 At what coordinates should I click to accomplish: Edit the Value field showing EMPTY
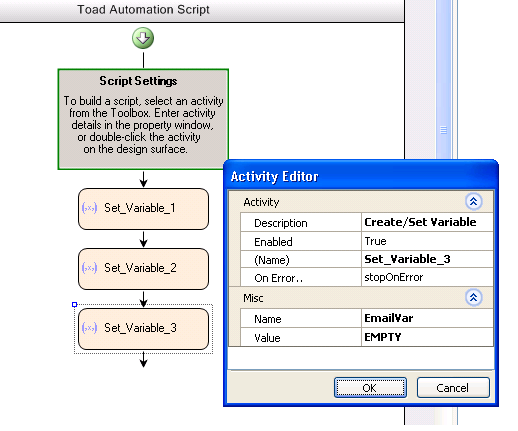point(427,337)
